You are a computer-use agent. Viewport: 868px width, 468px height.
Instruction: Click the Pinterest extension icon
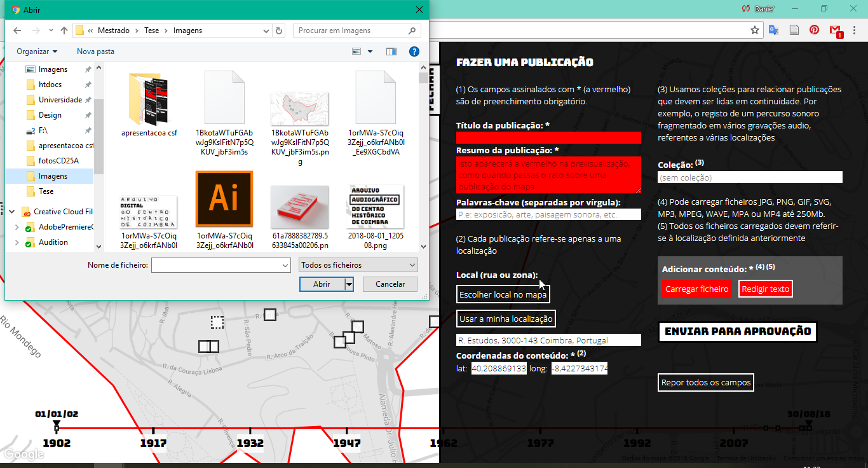click(814, 30)
